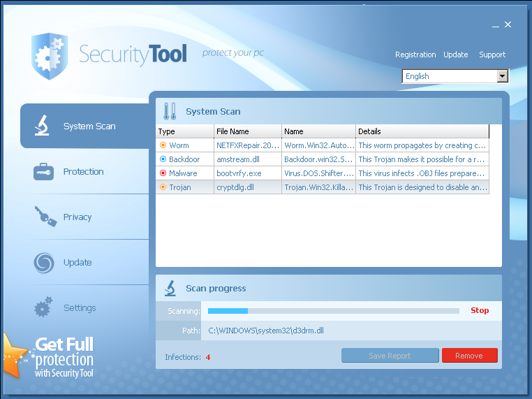532x399 pixels.
Task: Click the red Remove button
Action: click(x=469, y=356)
